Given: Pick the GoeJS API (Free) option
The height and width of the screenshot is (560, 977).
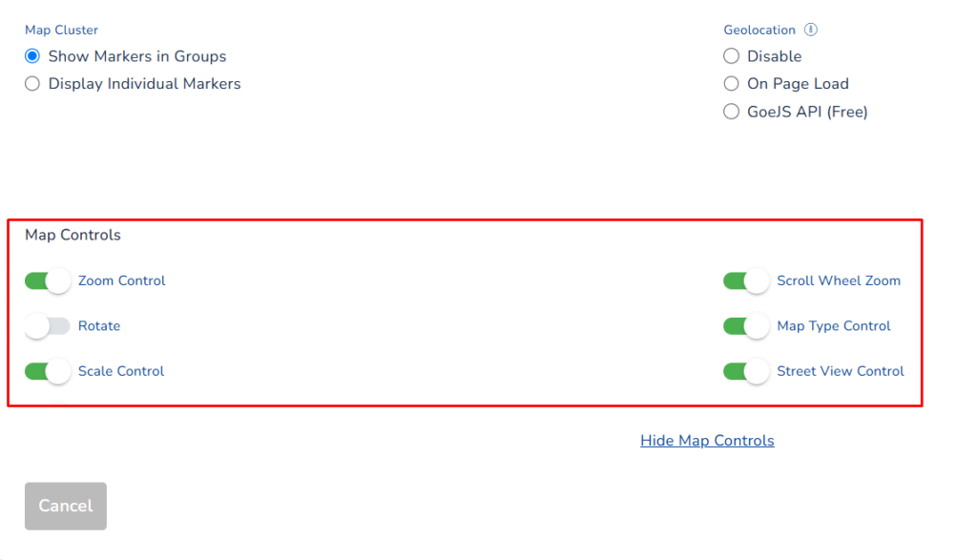Looking at the screenshot, I should 731,112.
